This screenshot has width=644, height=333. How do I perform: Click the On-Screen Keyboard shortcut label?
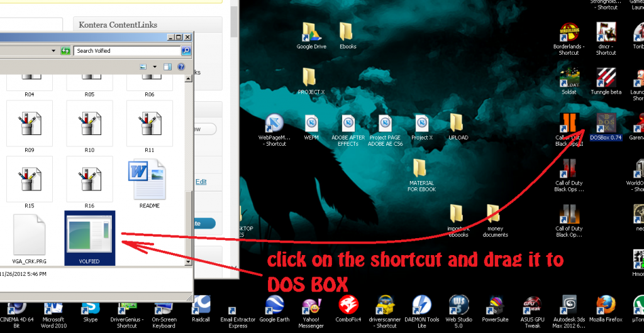[x=164, y=323]
